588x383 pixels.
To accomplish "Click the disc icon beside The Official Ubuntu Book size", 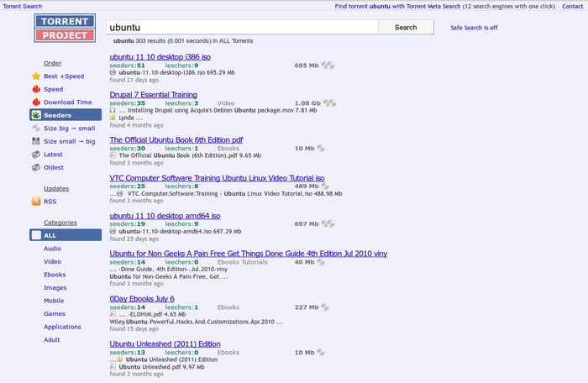I will pyautogui.click(x=321, y=148).
